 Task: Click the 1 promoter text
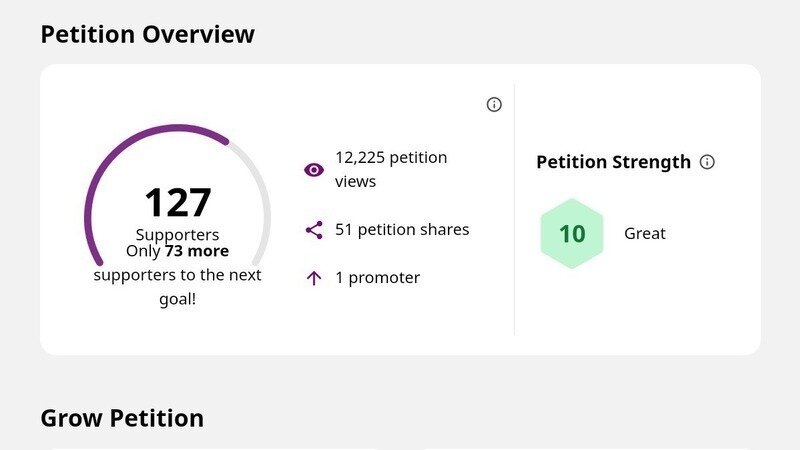pyautogui.click(x=377, y=278)
